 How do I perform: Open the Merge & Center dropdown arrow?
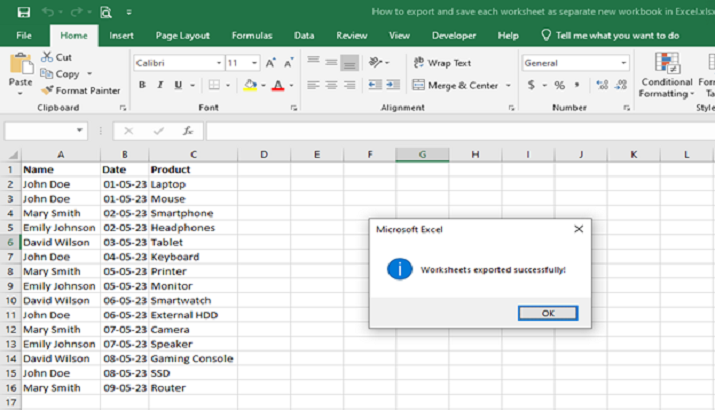[507, 85]
